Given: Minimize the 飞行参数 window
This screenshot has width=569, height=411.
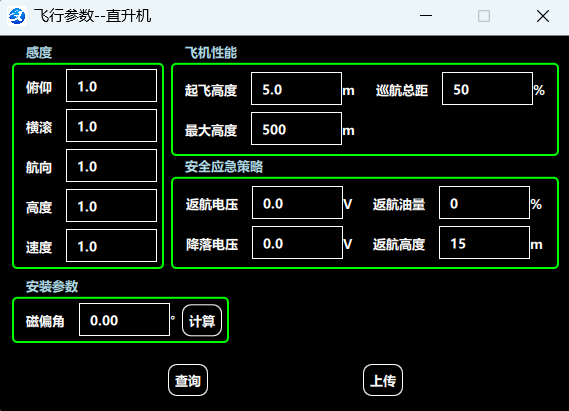Looking at the screenshot, I should pyautogui.click(x=426, y=16).
